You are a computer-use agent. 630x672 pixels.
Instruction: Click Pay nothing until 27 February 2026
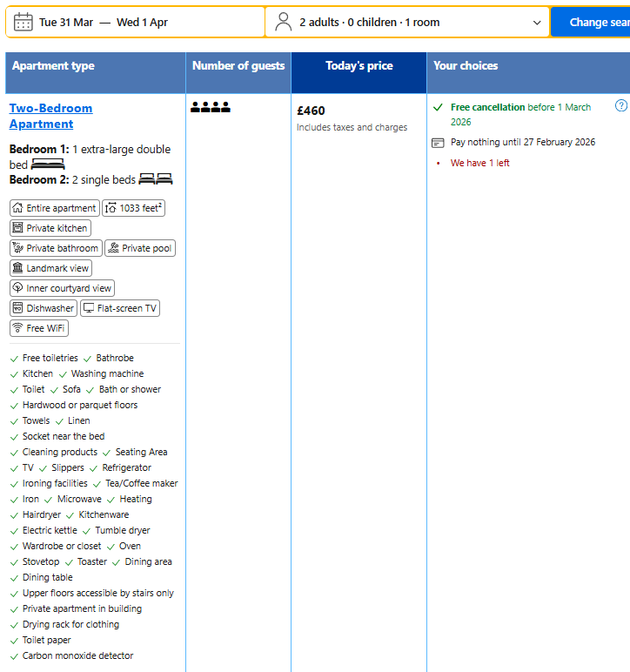523,142
